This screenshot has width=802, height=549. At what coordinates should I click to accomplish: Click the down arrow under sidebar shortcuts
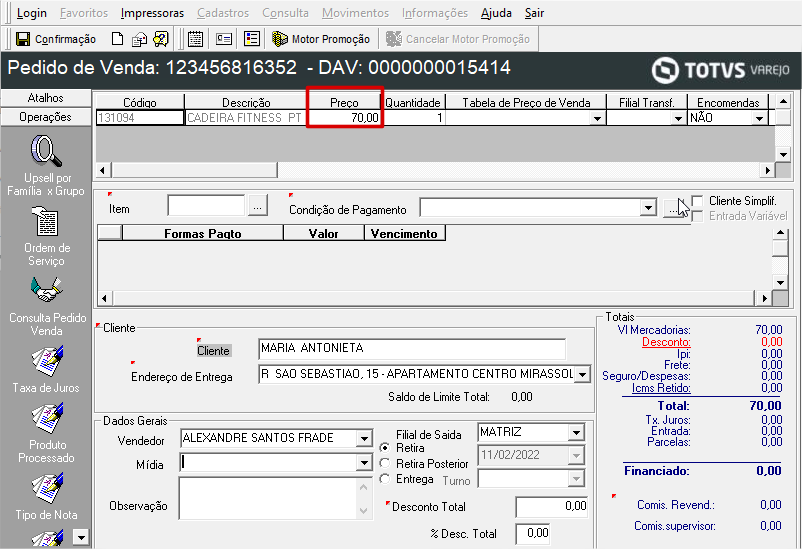(81, 537)
